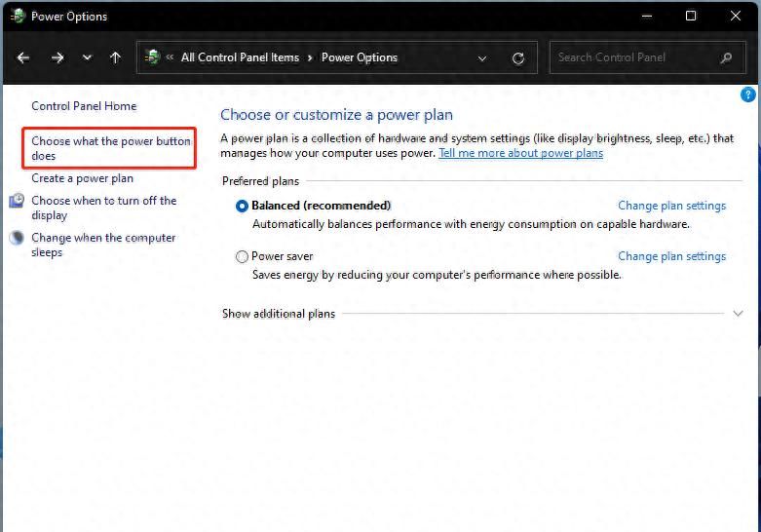Click the forward navigation arrow

57,57
